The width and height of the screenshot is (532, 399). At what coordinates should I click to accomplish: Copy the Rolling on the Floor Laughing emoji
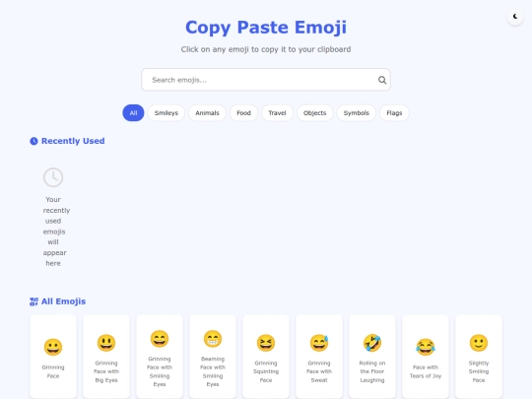pyautogui.click(x=372, y=357)
